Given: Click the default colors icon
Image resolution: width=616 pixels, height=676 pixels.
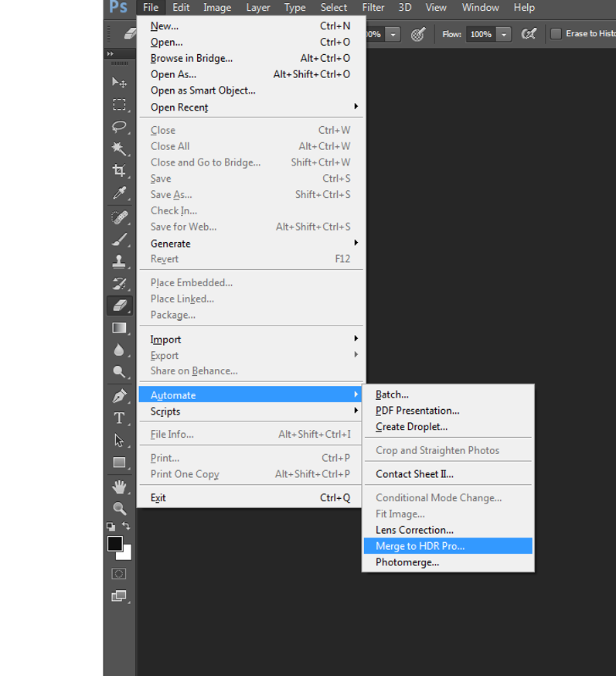Looking at the screenshot, I should (111, 527).
